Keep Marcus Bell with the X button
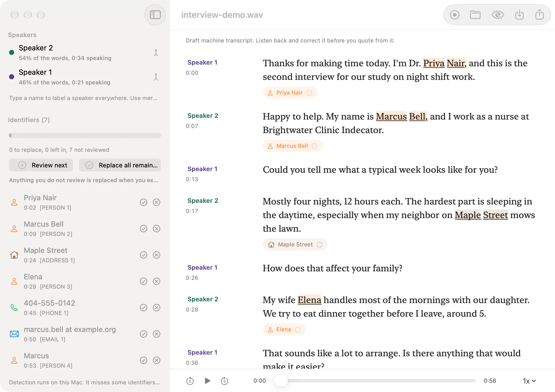Viewport: 555px width, 392px height. (157, 229)
